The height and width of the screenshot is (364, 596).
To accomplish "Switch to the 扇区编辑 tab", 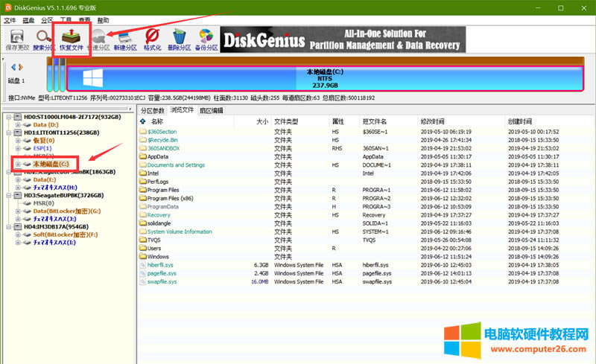I will pyautogui.click(x=211, y=110).
